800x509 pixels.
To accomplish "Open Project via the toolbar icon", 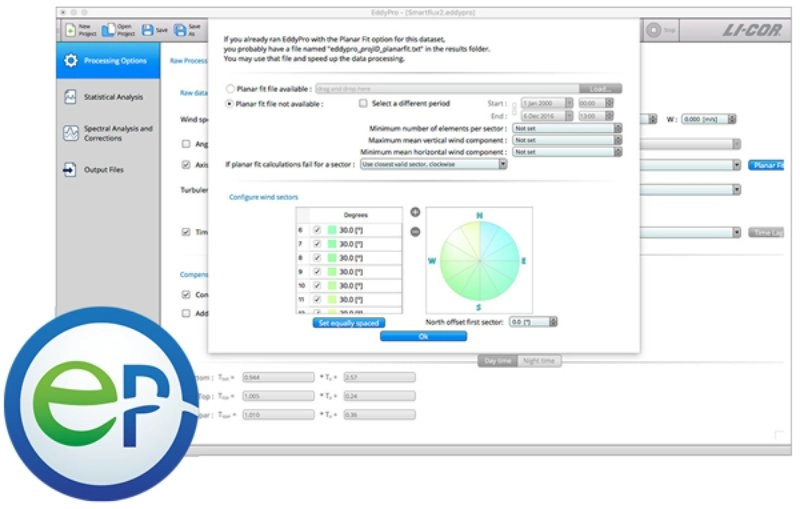I will 118,30.
